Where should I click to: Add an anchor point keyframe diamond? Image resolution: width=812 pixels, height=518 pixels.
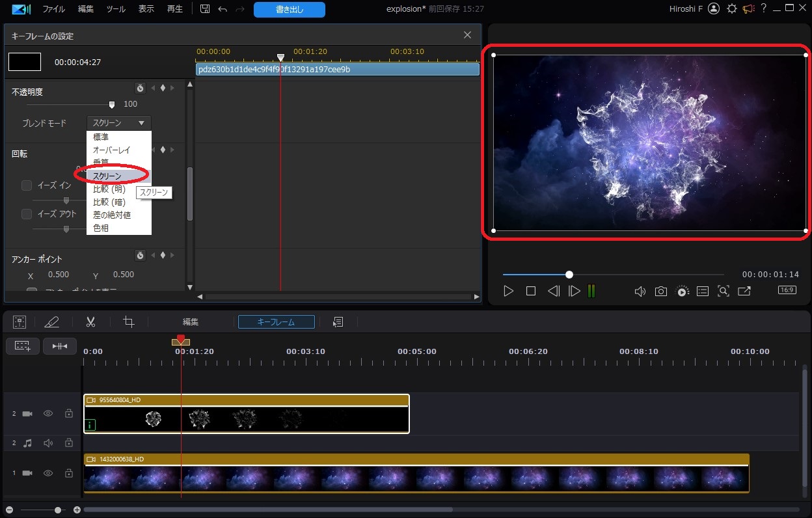[x=163, y=255]
